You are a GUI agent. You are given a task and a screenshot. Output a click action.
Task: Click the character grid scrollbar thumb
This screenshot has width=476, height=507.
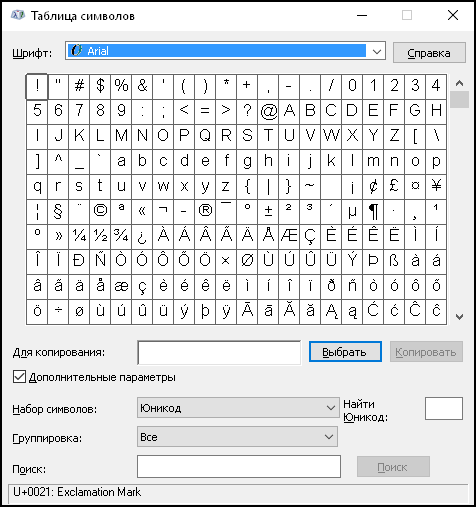point(459,99)
